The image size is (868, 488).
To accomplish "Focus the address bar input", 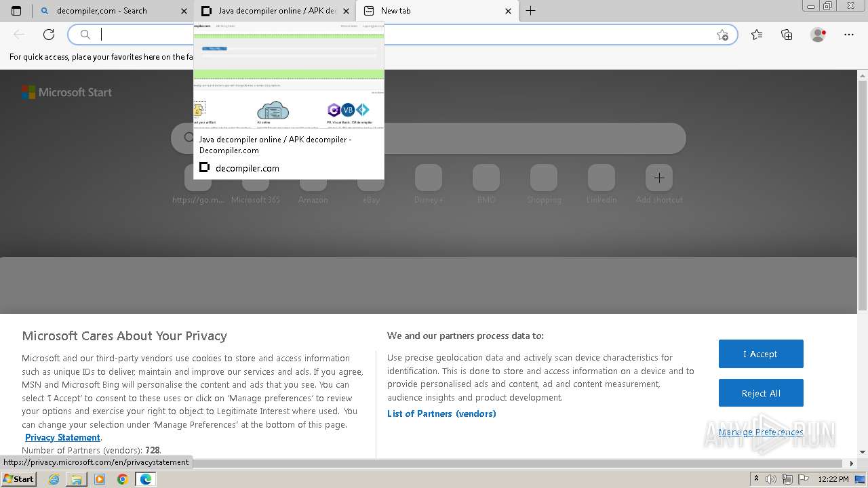I will [402, 35].
